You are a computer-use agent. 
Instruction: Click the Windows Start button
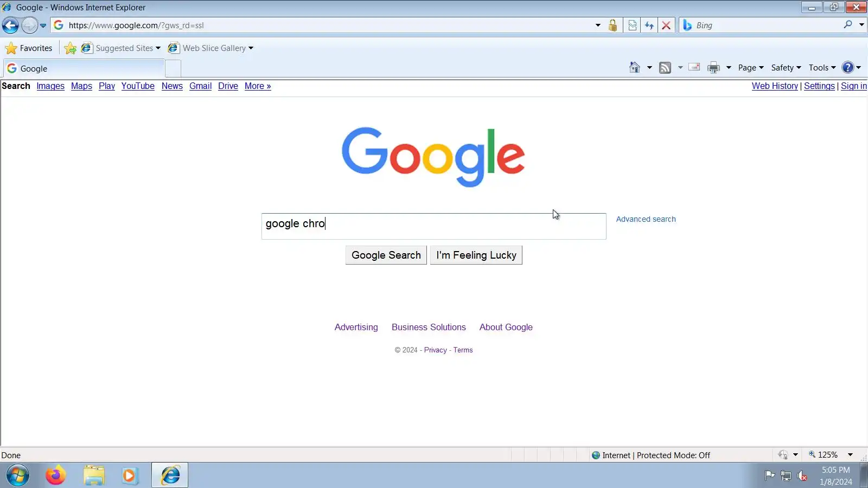click(x=18, y=476)
